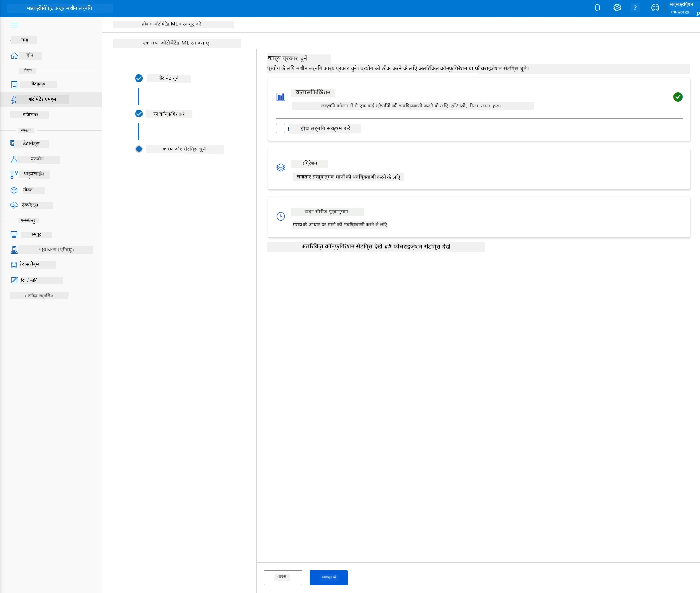700x593 pixels.
Task: Open the Experiments (प्रयोग) flask icon
Action: 14,159
